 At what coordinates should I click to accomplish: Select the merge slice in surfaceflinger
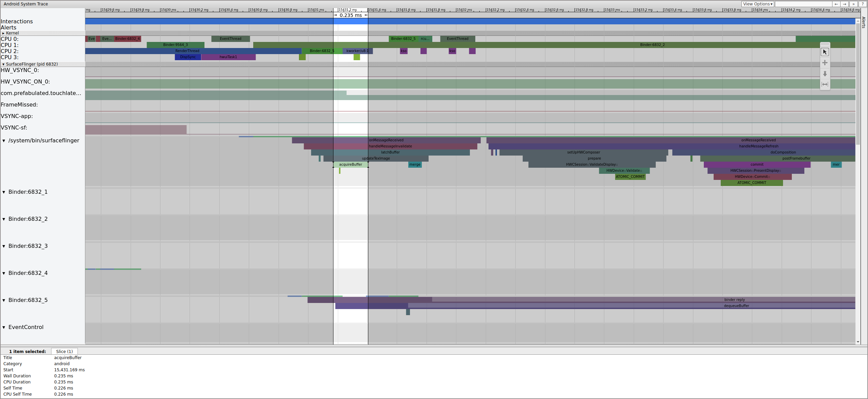415,165
